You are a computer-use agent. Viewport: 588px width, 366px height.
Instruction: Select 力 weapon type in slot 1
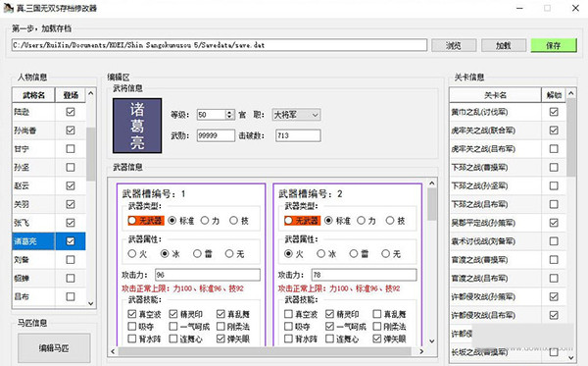point(205,221)
